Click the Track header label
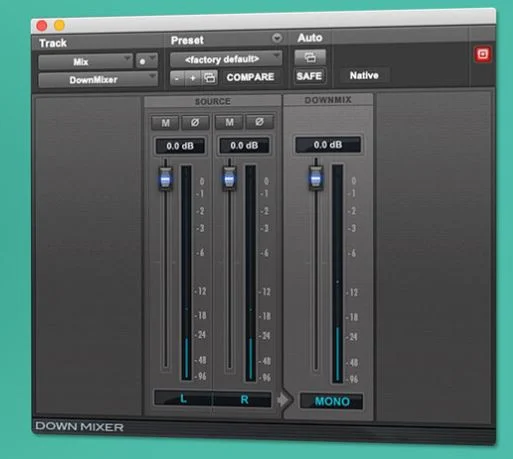 (53, 43)
